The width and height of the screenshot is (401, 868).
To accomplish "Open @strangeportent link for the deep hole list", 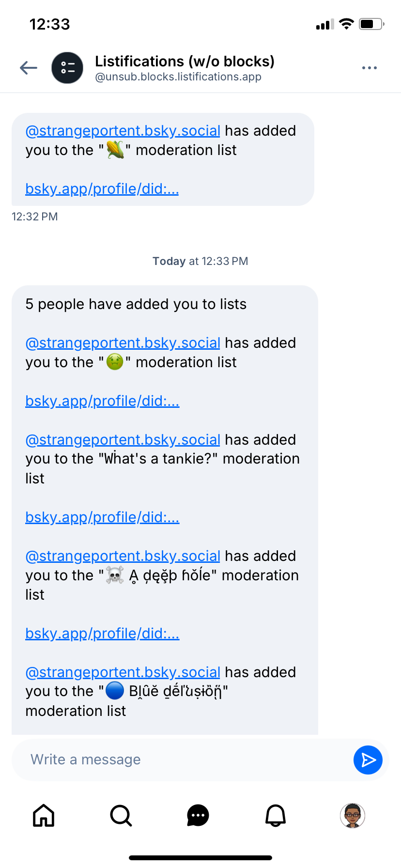I will (123, 556).
